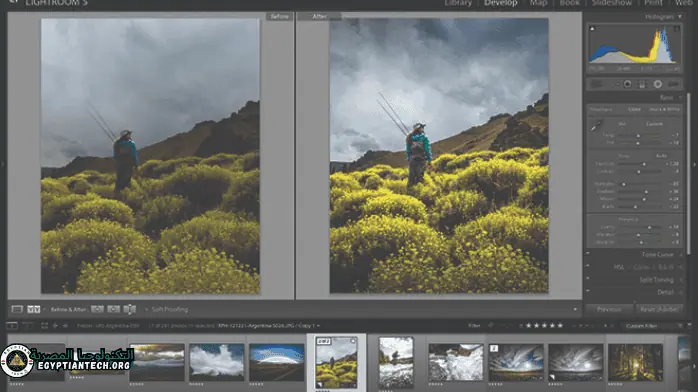The image size is (698, 392).
Task: Click the Auto tone button
Action: pos(661,156)
